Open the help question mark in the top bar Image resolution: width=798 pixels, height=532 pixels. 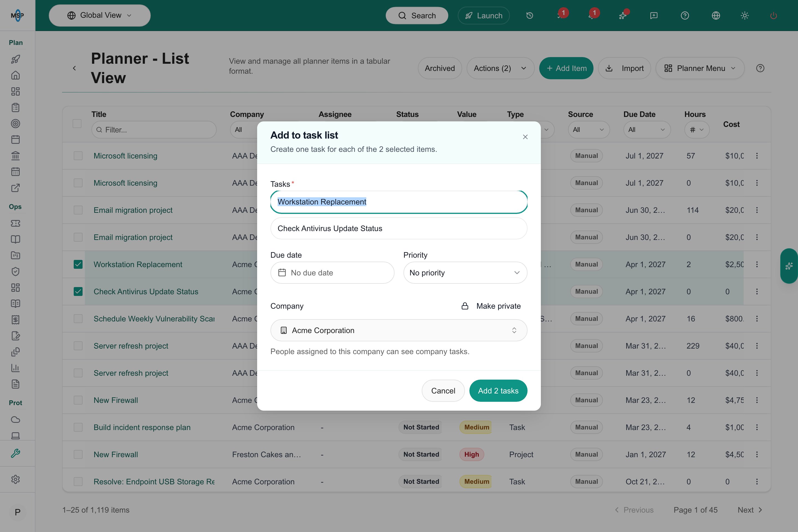click(685, 16)
